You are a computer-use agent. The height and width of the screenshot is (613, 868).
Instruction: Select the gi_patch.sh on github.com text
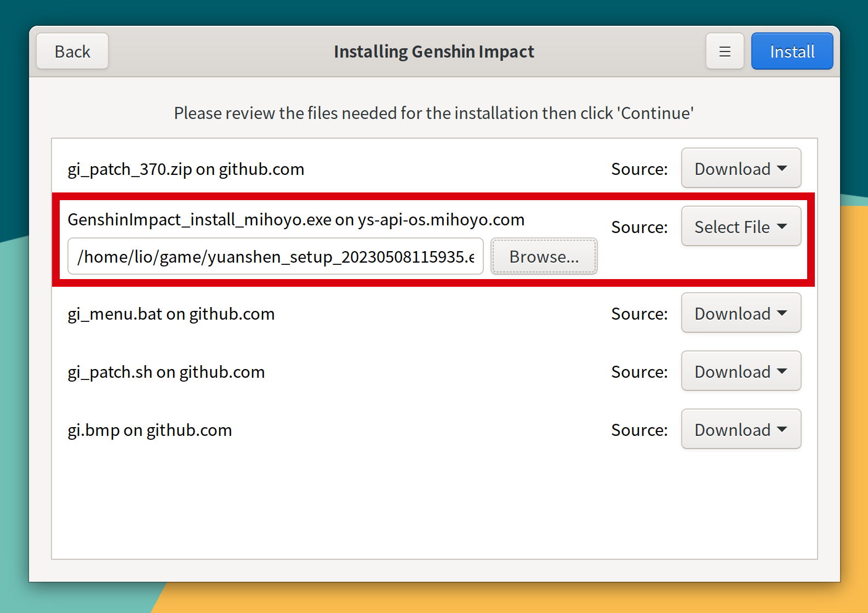(166, 372)
